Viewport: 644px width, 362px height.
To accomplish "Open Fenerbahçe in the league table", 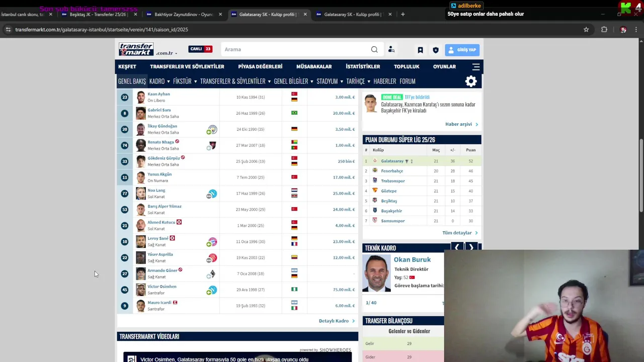I will 392,171.
